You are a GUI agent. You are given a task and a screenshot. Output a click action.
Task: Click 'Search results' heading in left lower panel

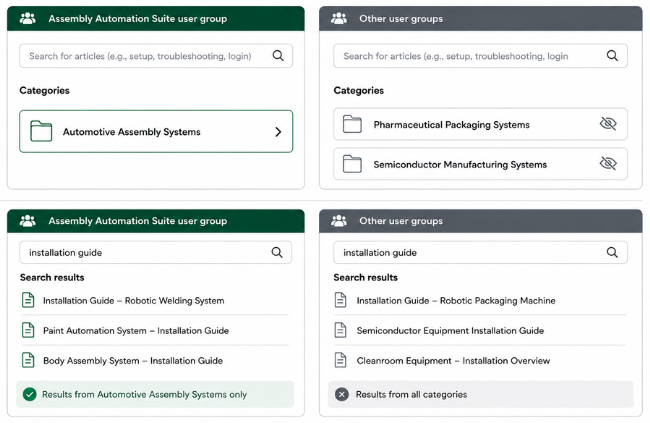(x=52, y=277)
